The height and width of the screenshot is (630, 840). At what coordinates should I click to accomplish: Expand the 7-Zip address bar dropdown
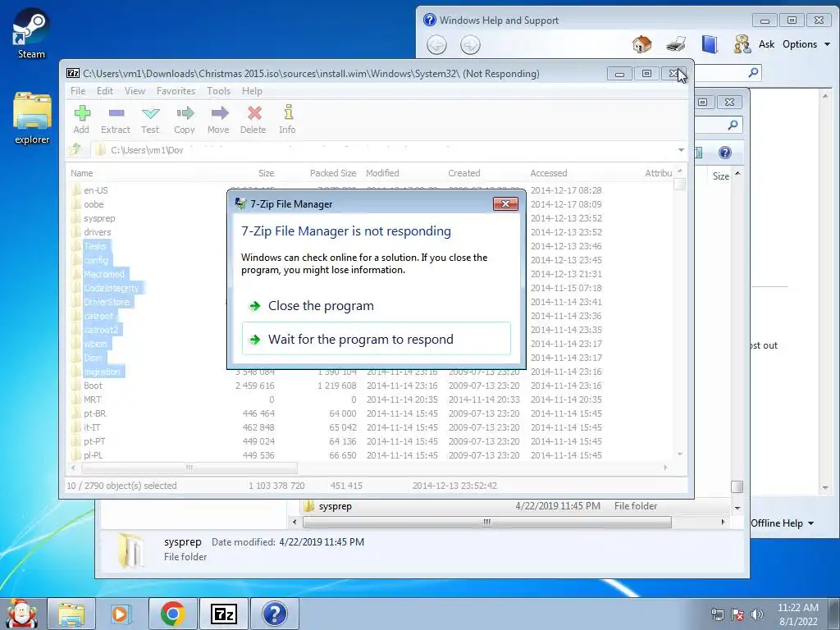point(681,150)
